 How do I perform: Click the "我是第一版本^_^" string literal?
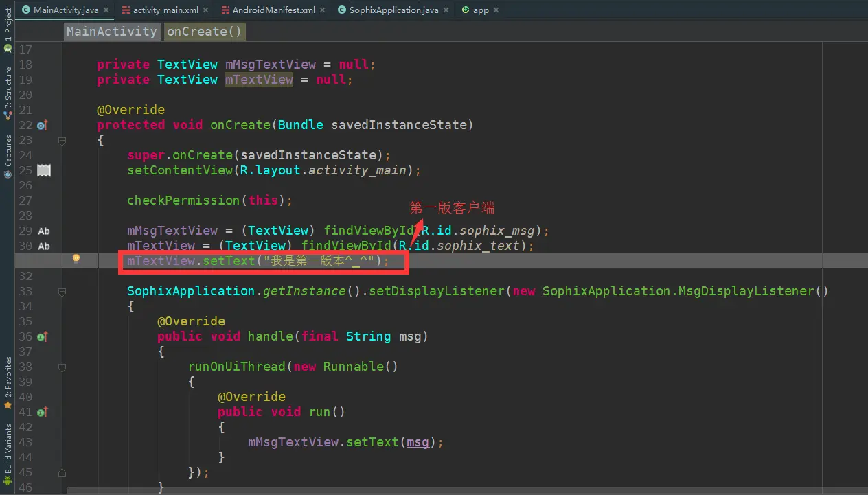pyautogui.click(x=319, y=261)
